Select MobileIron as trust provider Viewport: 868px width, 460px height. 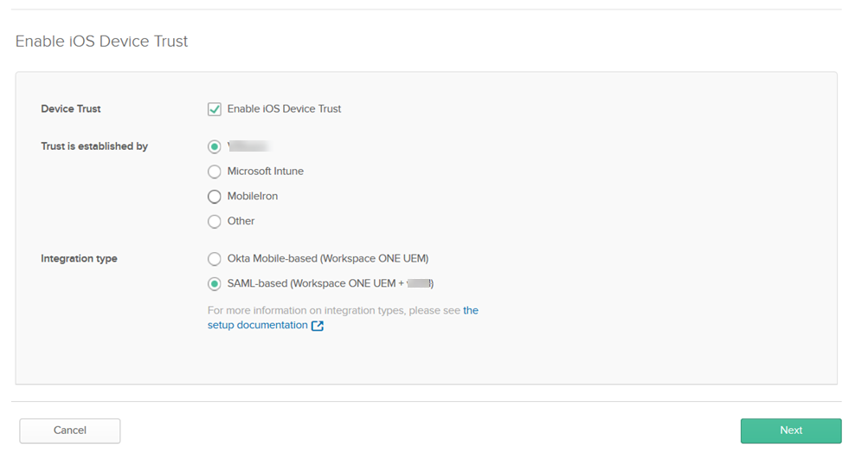pos(215,197)
